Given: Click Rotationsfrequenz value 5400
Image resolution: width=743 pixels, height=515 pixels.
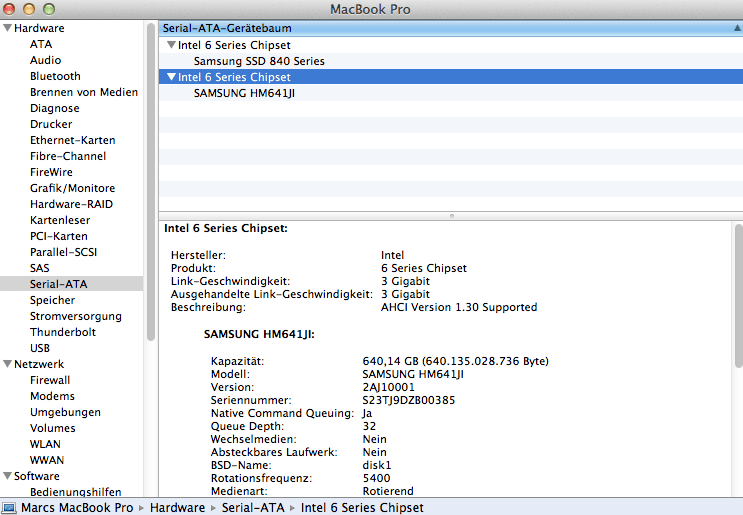Looking at the screenshot, I should 377,479.
